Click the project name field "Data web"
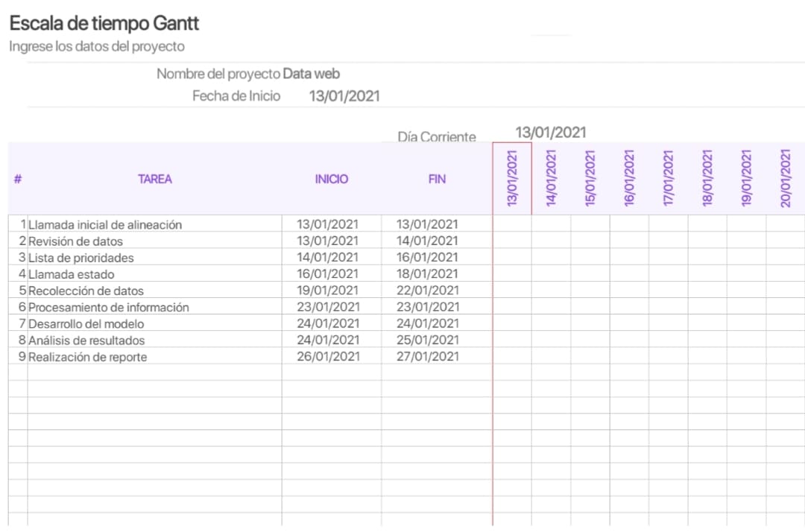 [x=311, y=74]
